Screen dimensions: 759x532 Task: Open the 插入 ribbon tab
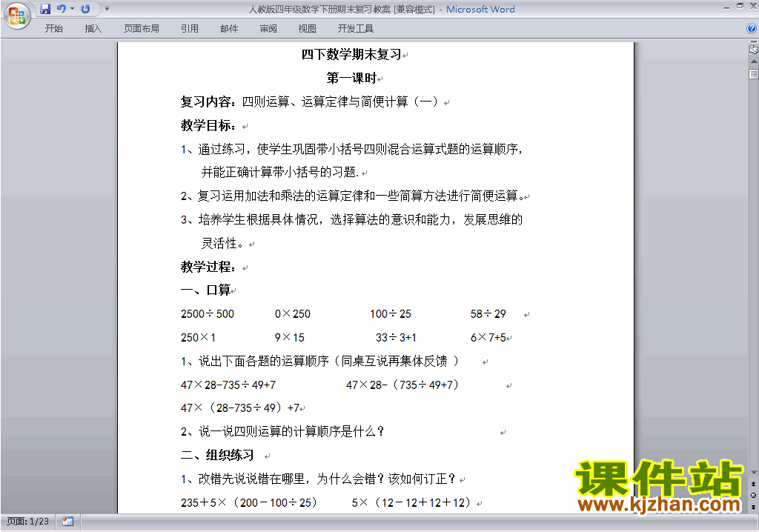93,29
